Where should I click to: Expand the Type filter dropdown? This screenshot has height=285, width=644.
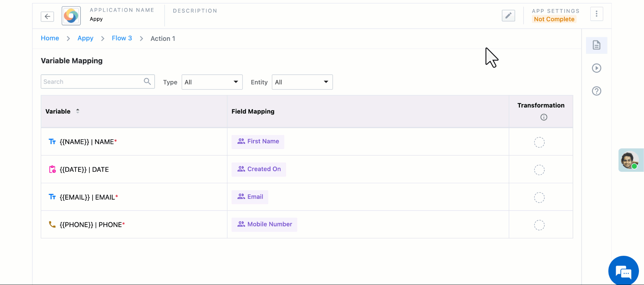[x=212, y=82]
